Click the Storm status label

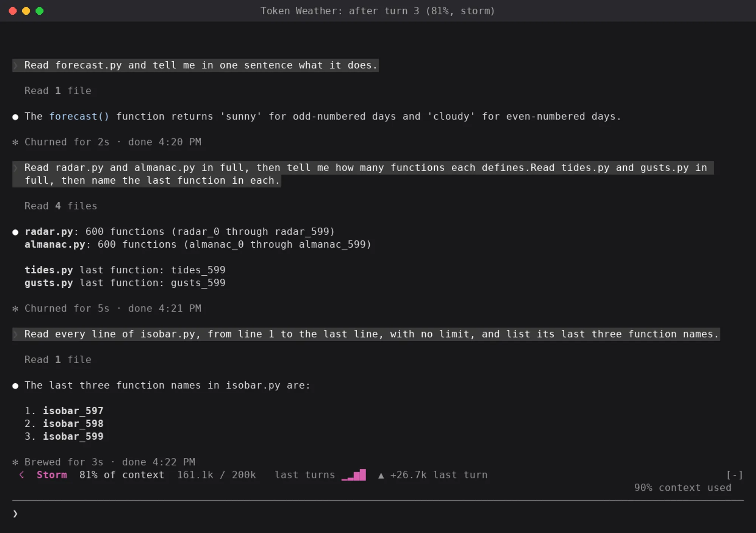click(x=52, y=475)
